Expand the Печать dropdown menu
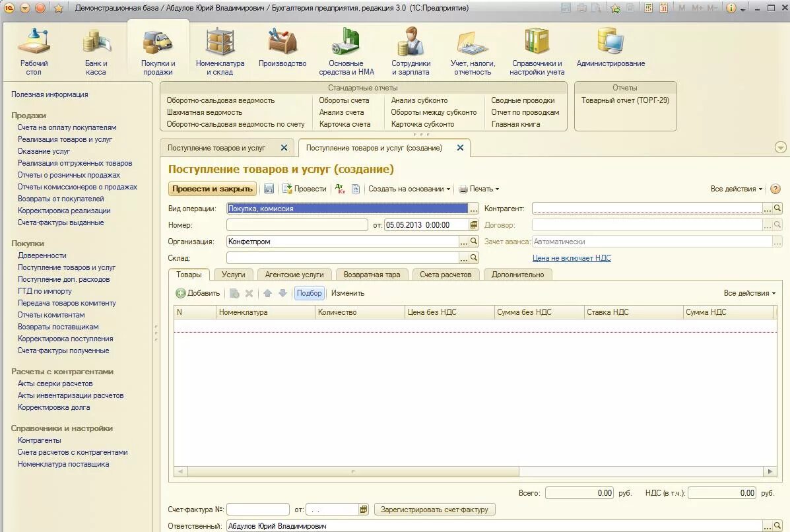790x532 pixels. (478, 189)
